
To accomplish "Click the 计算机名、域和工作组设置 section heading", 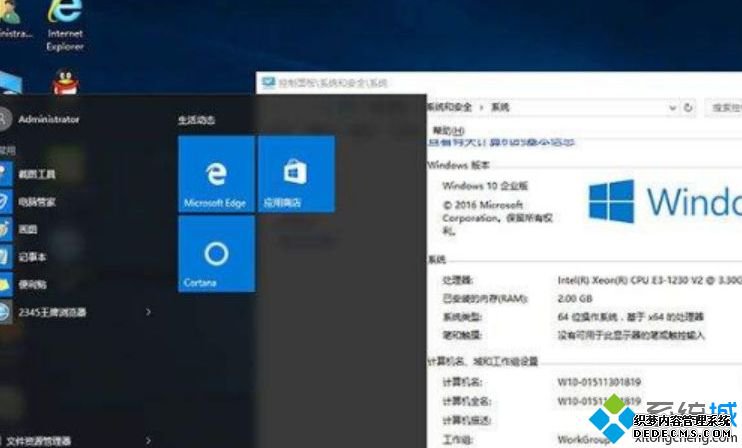I will tap(483, 361).
